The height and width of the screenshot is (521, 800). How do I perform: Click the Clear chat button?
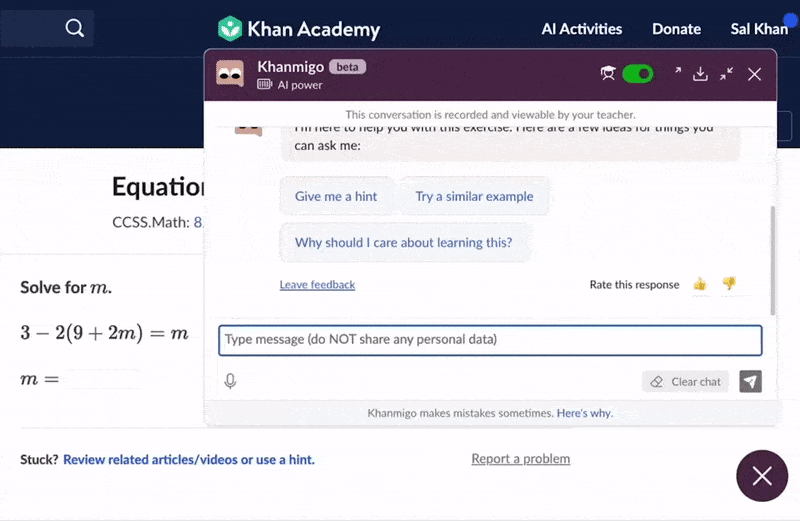685,382
